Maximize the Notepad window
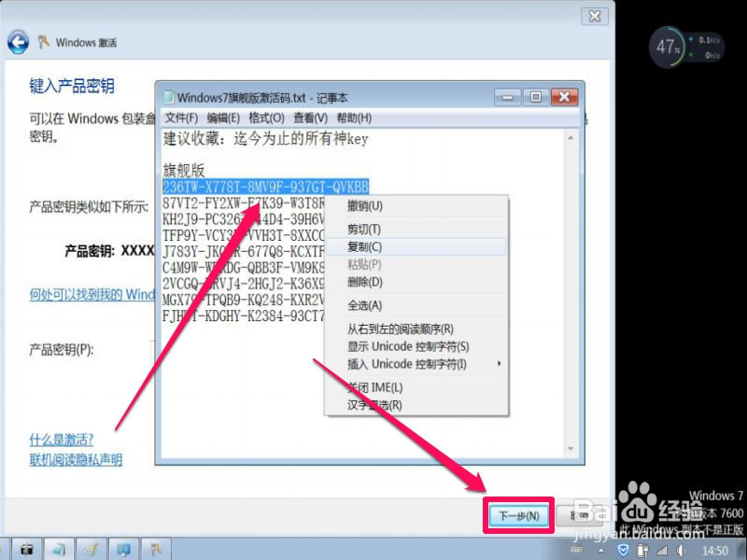 [x=535, y=97]
